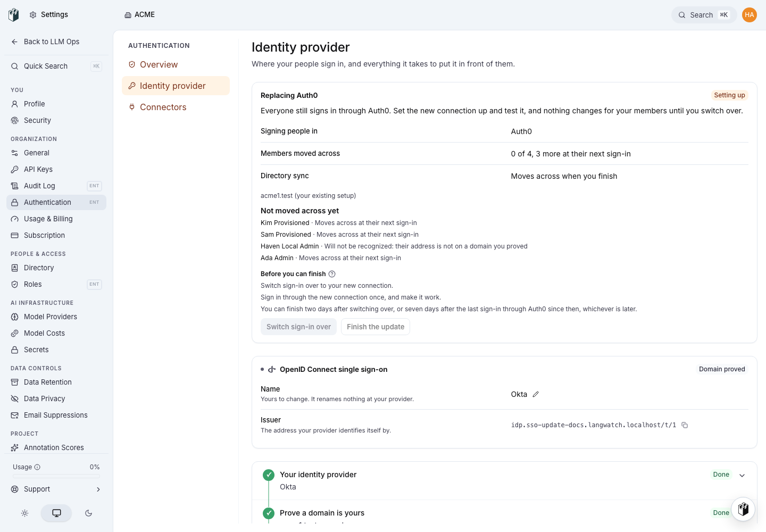Click the LangWatch logo at top left
766x532 pixels.
14,15
